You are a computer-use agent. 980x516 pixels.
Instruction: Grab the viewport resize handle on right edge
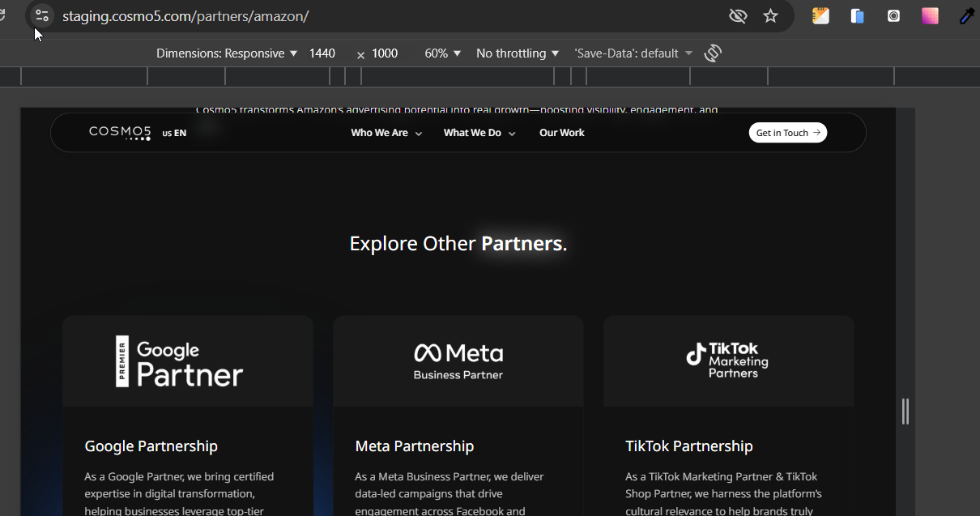click(x=905, y=412)
